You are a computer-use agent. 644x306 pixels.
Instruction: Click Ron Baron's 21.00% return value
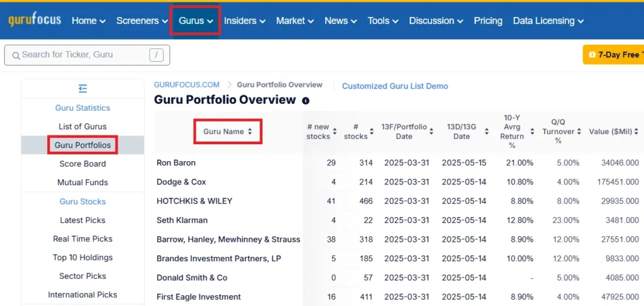pos(519,163)
